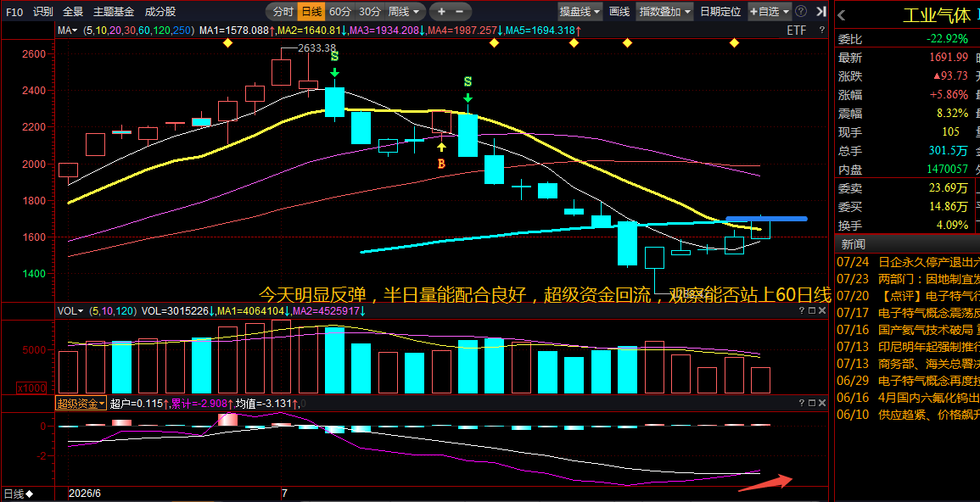Image resolution: width=980 pixels, height=502 pixels.
Task: Switch to 60分 chart period
Action: [x=340, y=11]
